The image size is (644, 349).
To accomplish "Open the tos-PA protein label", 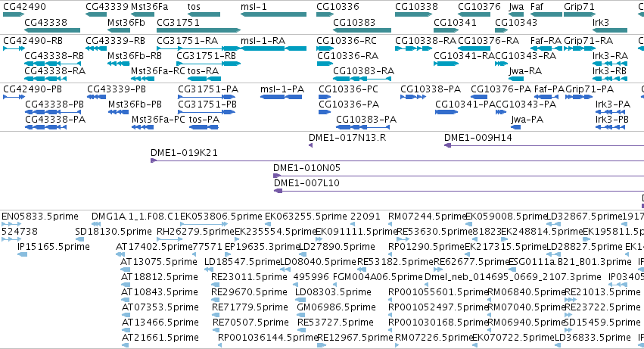I will (204, 120).
